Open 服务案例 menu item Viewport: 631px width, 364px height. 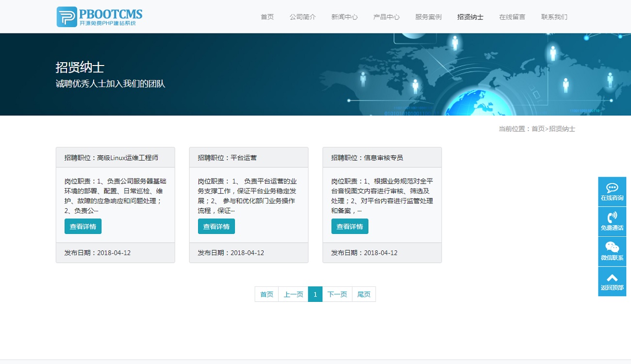coord(428,17)
